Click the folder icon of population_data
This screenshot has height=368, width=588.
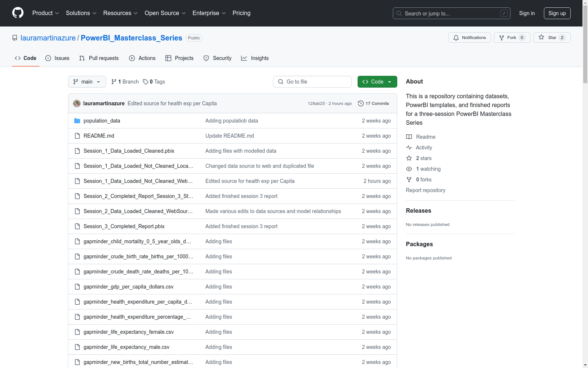coord(77,121)
